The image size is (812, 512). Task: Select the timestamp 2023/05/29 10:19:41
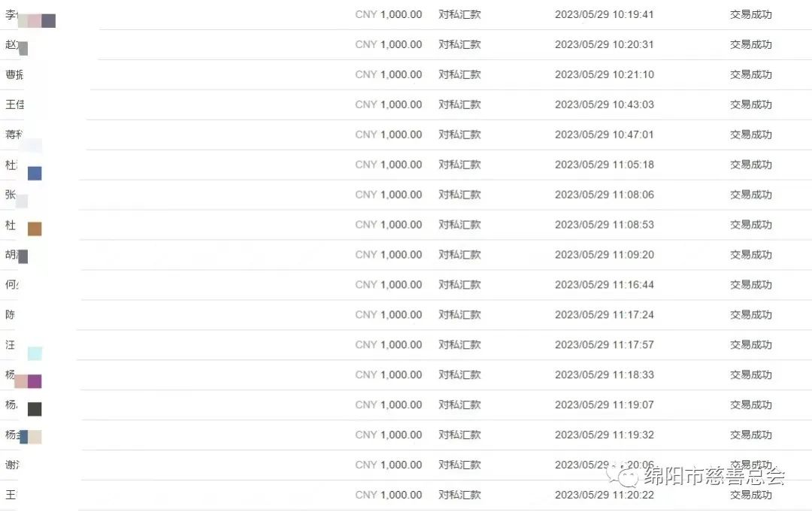coord(604,14)
